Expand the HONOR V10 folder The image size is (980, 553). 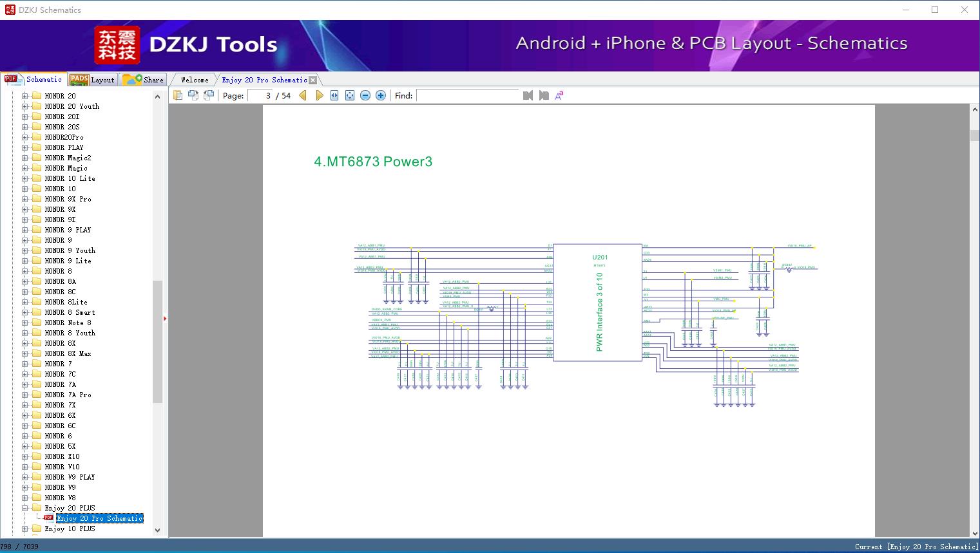pyautogui.click(x=25, y=467)
